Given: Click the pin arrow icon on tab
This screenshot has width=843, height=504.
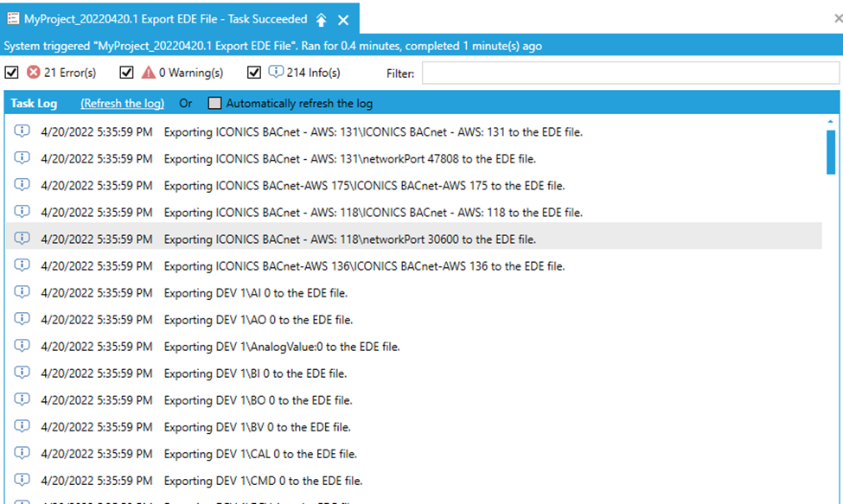Looking at the screenshot, I should [322, 19].
